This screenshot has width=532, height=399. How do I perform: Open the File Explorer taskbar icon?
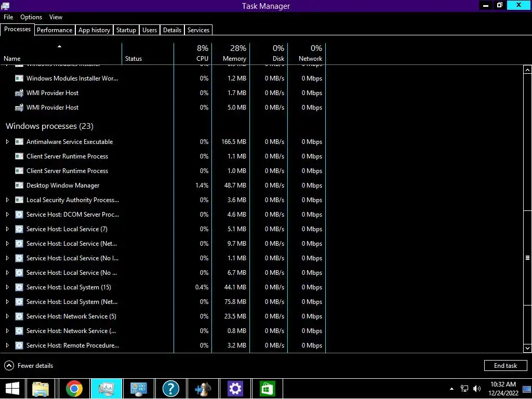pos(41,389)
